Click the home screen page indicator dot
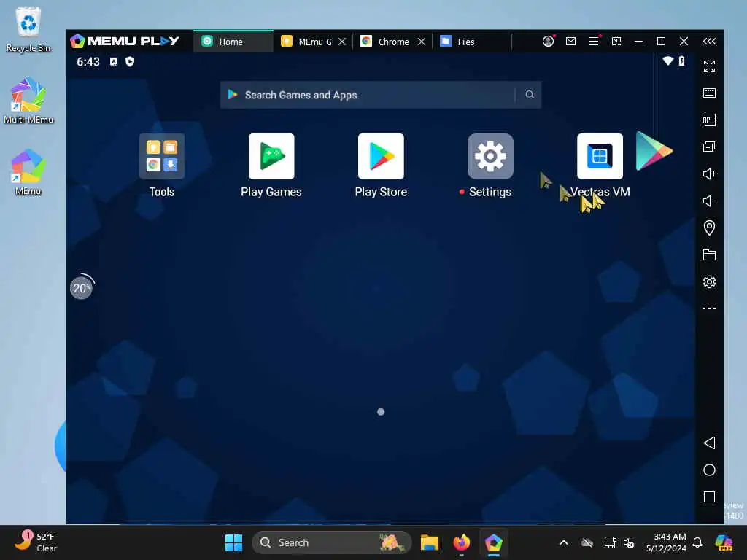Screen dimensions: 747x560 381,412
